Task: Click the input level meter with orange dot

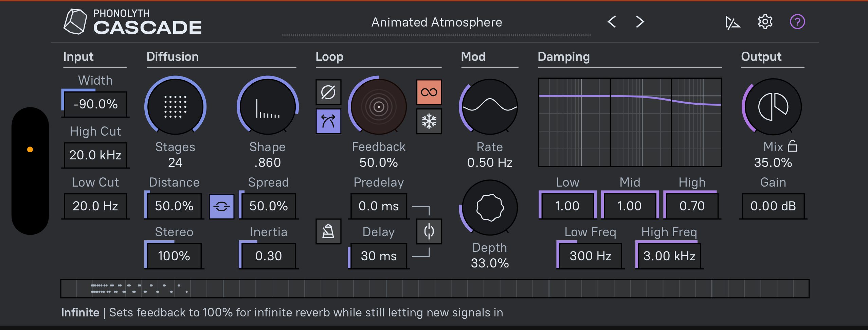Action: click(30, 171)
